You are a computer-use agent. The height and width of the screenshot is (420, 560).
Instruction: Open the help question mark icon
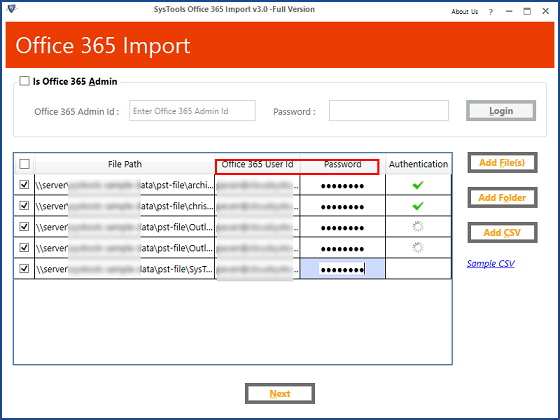[x=491, y=12]
